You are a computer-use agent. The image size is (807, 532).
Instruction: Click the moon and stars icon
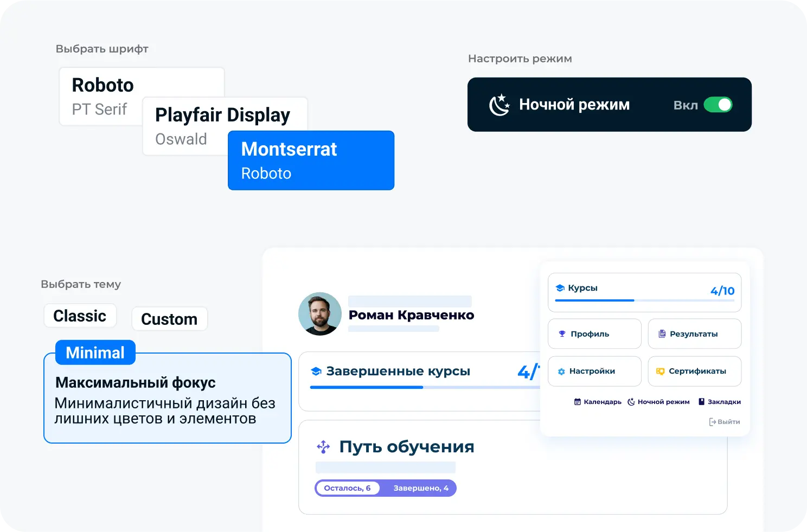[x=499, y=105]
